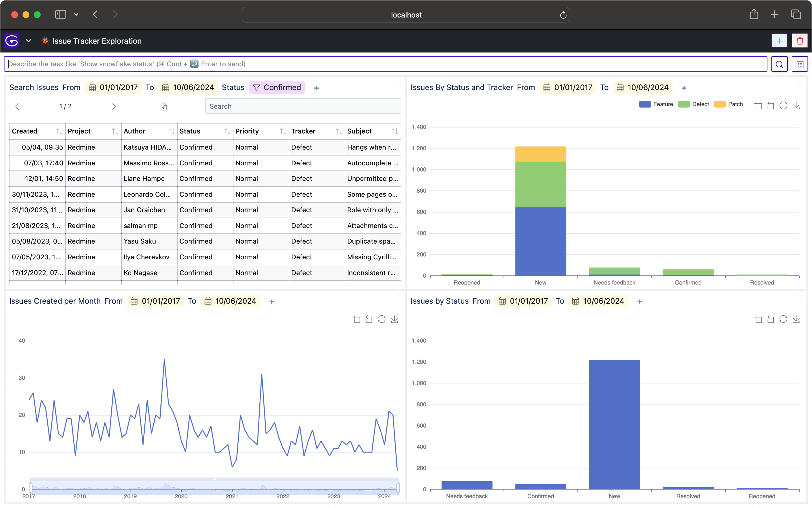The width and height of the screenshot is (812, 508).
Task: Click the Jan Graichen author cell
Action: point(149,210)
